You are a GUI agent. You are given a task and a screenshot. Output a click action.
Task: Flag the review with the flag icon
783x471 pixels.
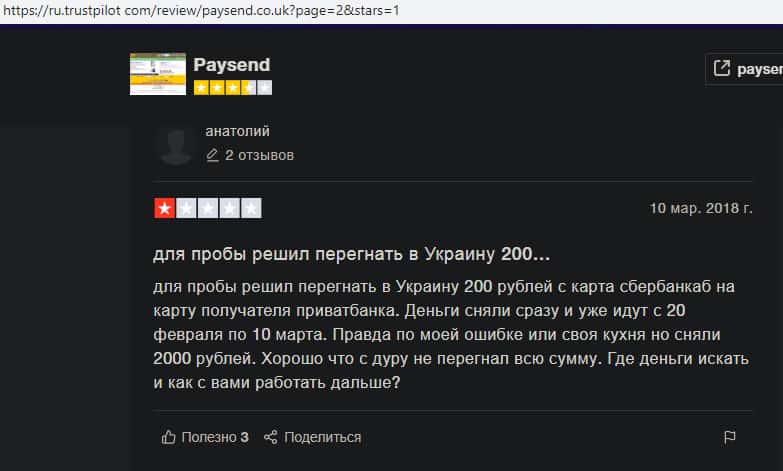click(730, 437)
